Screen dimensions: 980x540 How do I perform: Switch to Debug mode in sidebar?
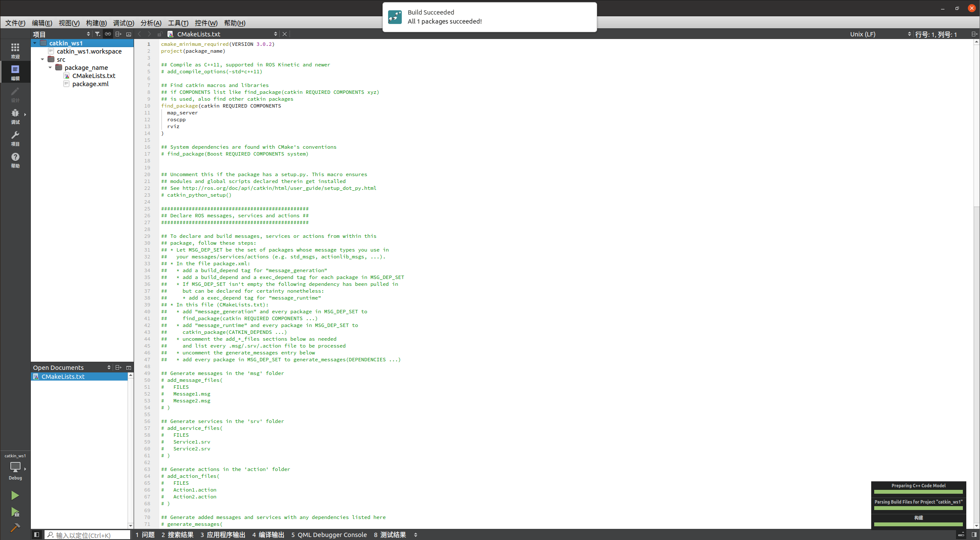(x=15, y=116)
